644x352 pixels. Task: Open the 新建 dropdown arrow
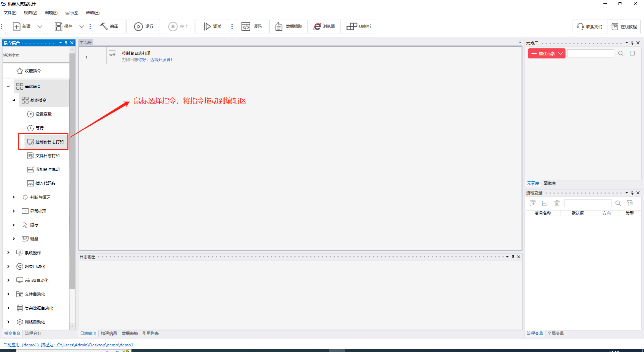pos(40,27)
